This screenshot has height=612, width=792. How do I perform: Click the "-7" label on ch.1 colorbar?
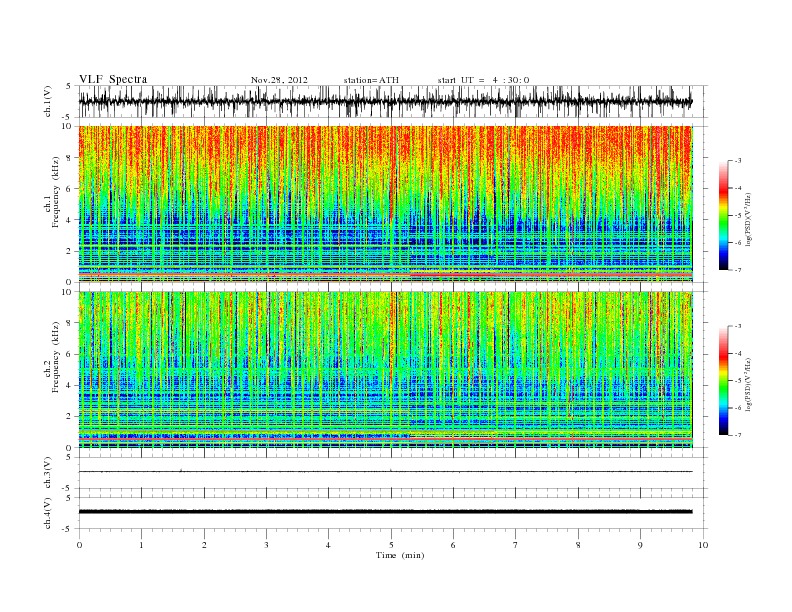click(737, 270)
